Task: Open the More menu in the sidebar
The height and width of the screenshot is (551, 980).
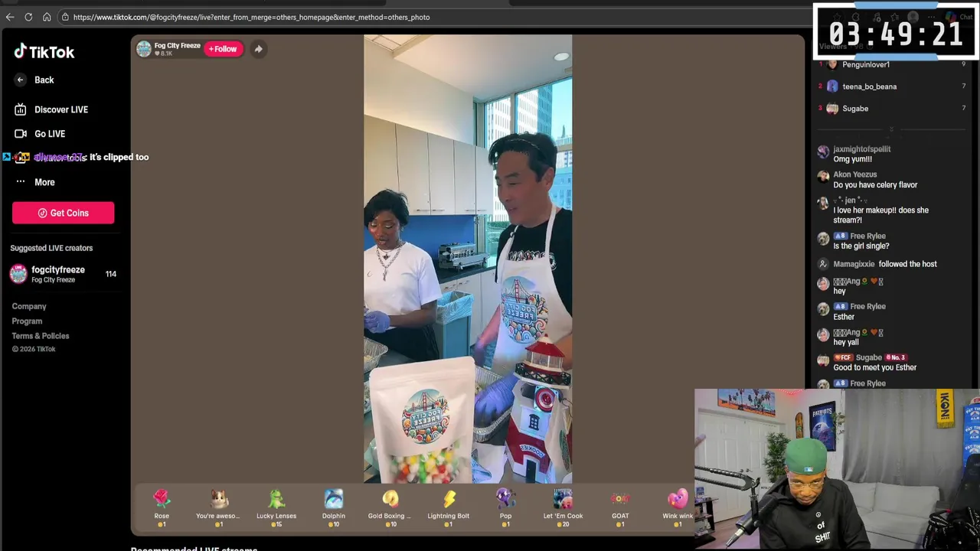Action: [x=35, y=182]
